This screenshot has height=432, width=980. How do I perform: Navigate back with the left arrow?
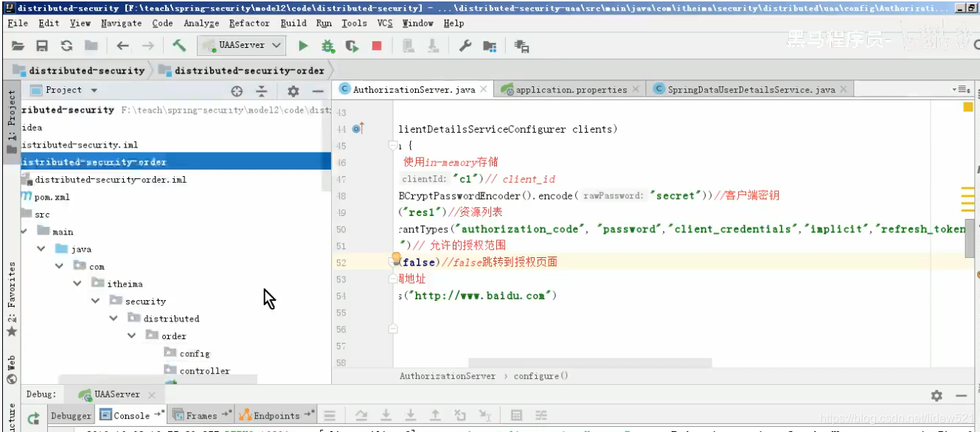122,46
